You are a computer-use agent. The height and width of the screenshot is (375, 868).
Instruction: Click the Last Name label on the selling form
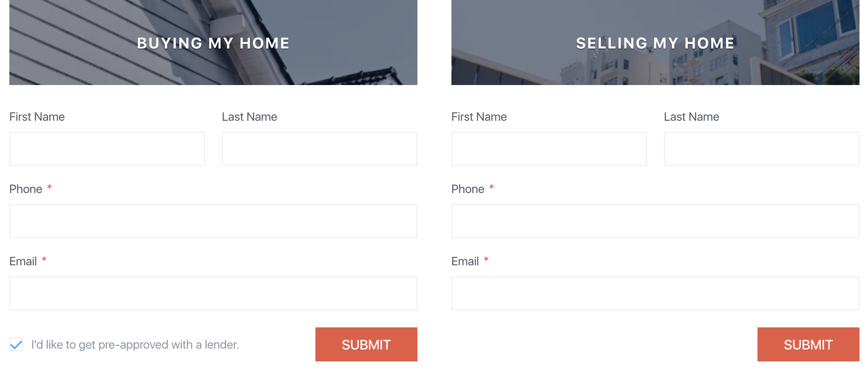(x=691, y=116)
